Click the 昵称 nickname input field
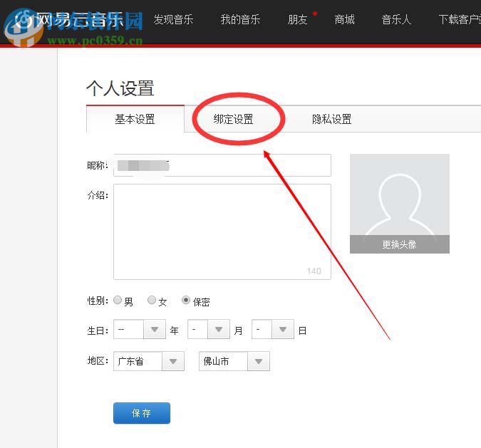Image resolution: width=481 pixels, height=448 pixels. pos(222,165)
